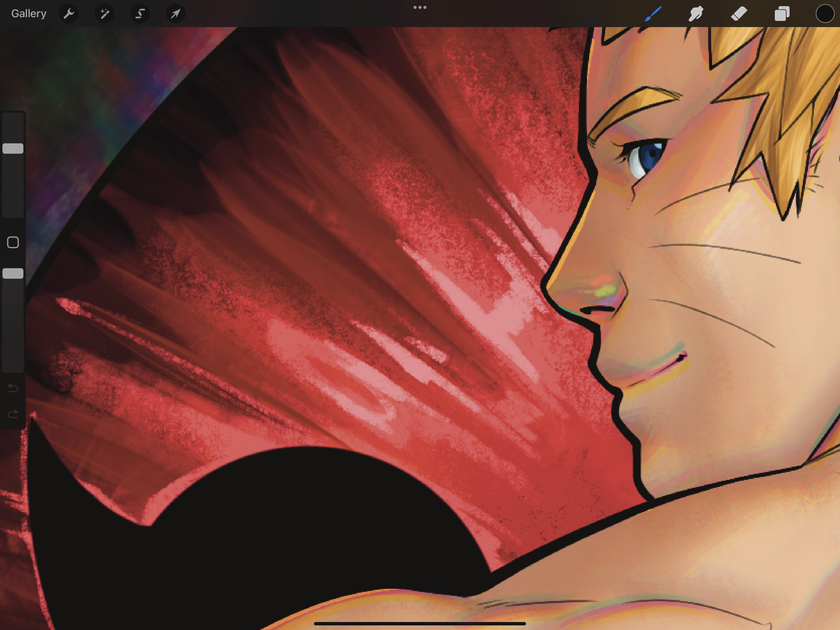Activate the Transform arrow tool
Image resolution: width=840 pixels, height=630 pixels.
[x=176, y=14]
